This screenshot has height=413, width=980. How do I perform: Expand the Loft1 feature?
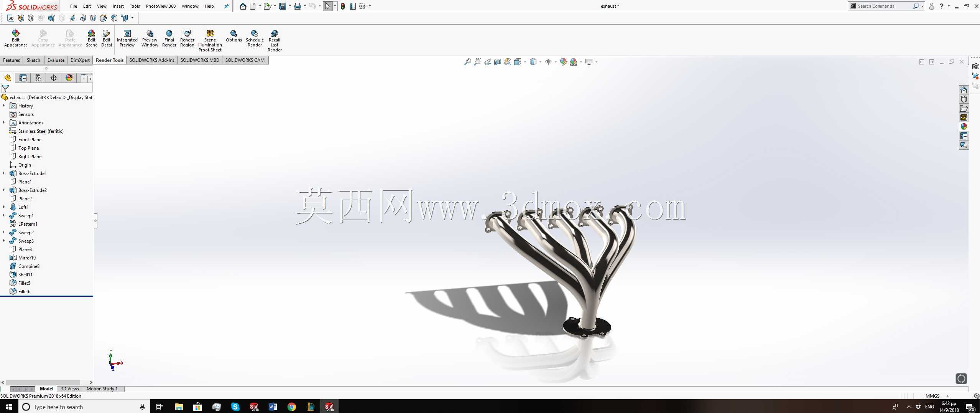pos(4,207)
